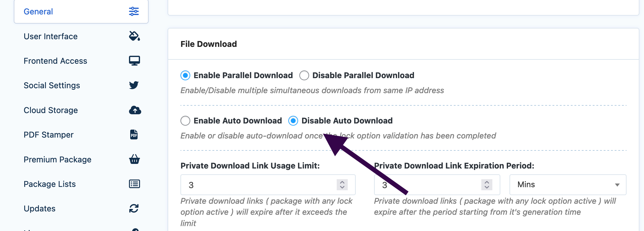The height and width of the screenshot is (231, 644).
Task: Click the Package Lists list icon
Action: tap(134, 184)
